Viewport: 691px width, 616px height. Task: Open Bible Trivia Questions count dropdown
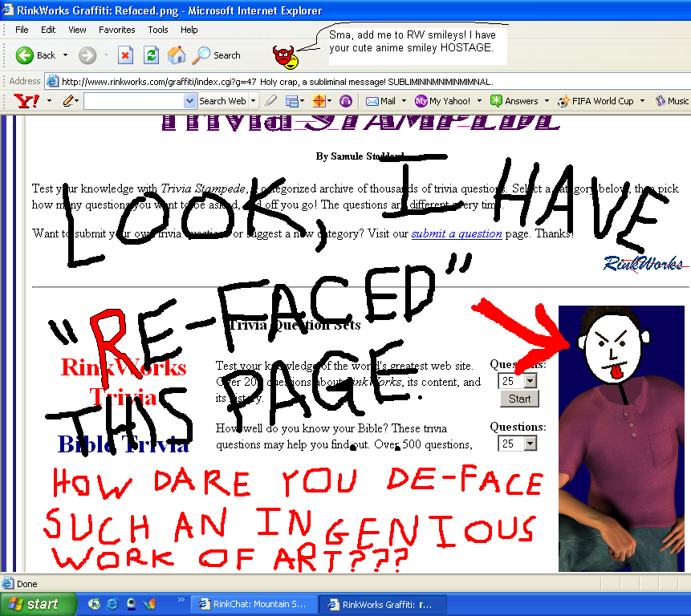click(530, 444)
